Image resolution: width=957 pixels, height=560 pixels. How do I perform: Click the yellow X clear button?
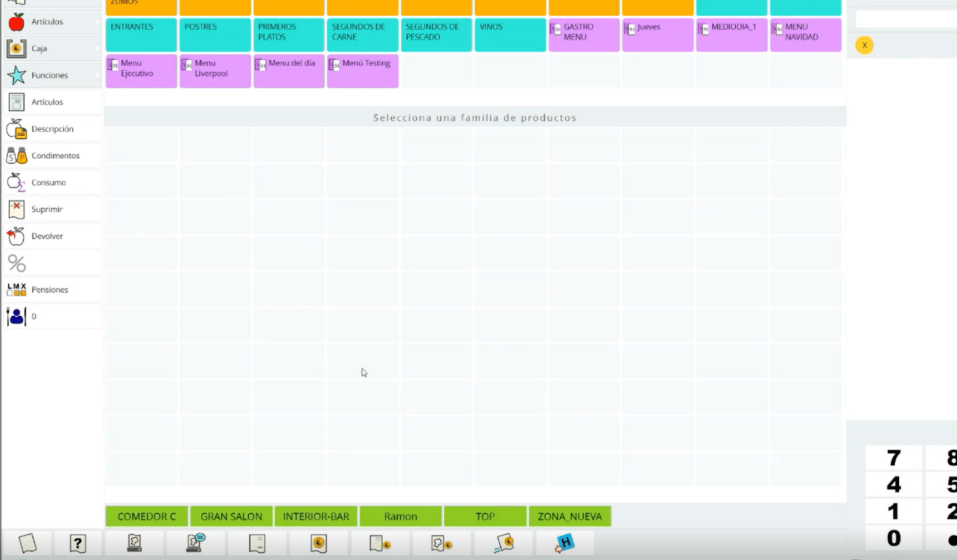click(864, 45)
